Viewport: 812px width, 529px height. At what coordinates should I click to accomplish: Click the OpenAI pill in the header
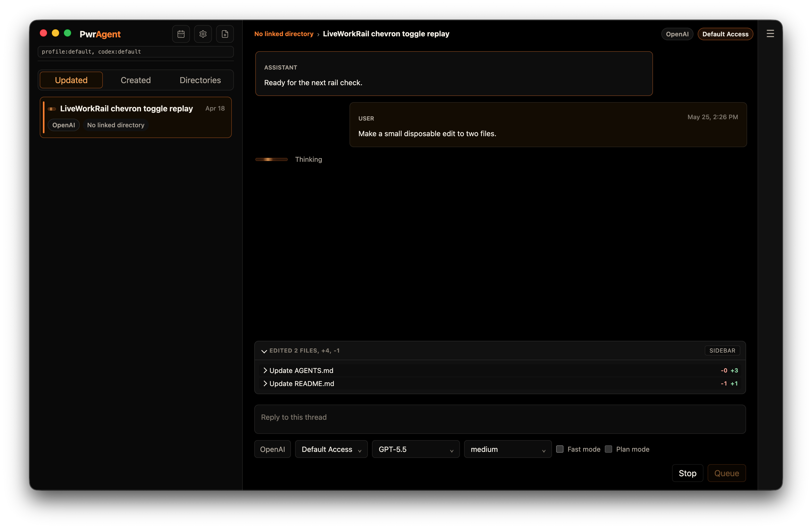click(677, 34)
